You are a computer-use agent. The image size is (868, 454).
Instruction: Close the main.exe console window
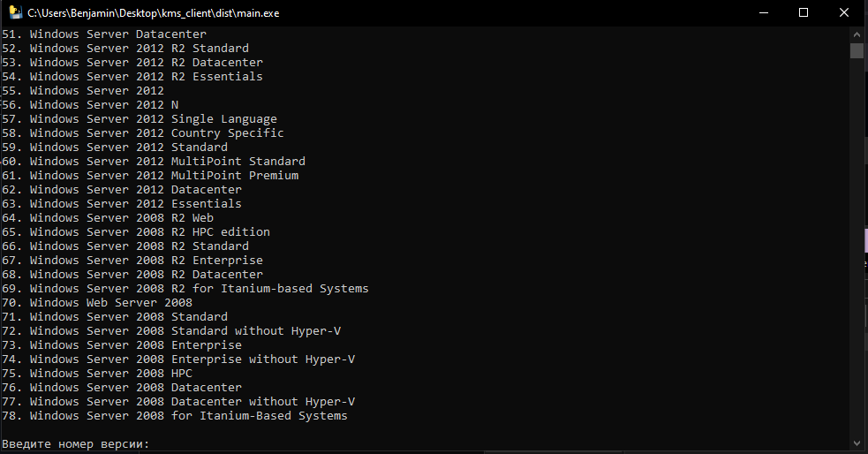coord(844,12)
